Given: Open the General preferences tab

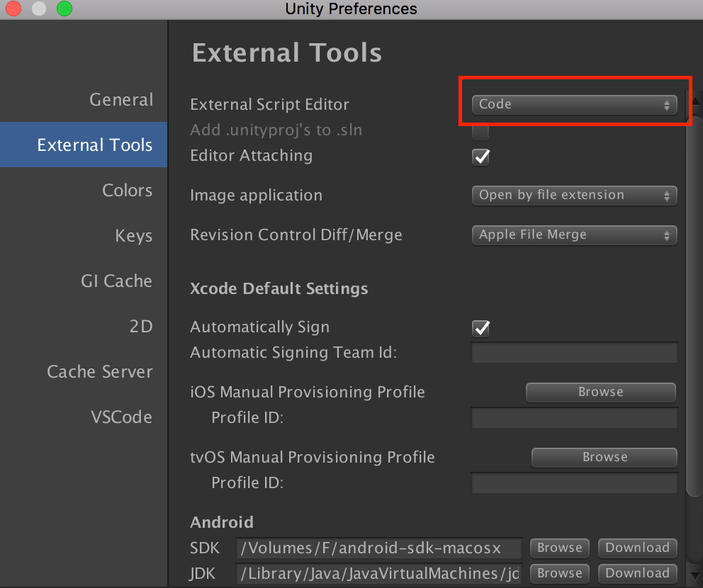Looking at the screenshot, I should (x=121, y=99).
